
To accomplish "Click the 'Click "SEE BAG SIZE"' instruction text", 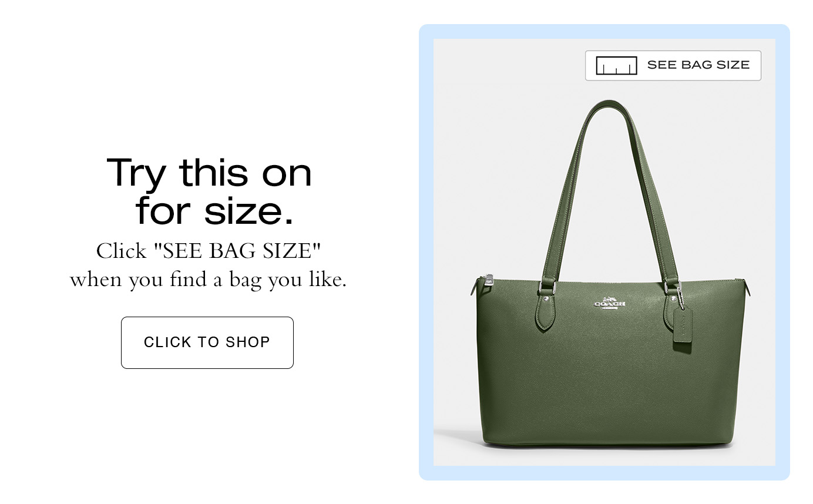I will click(x=209, y=251).
